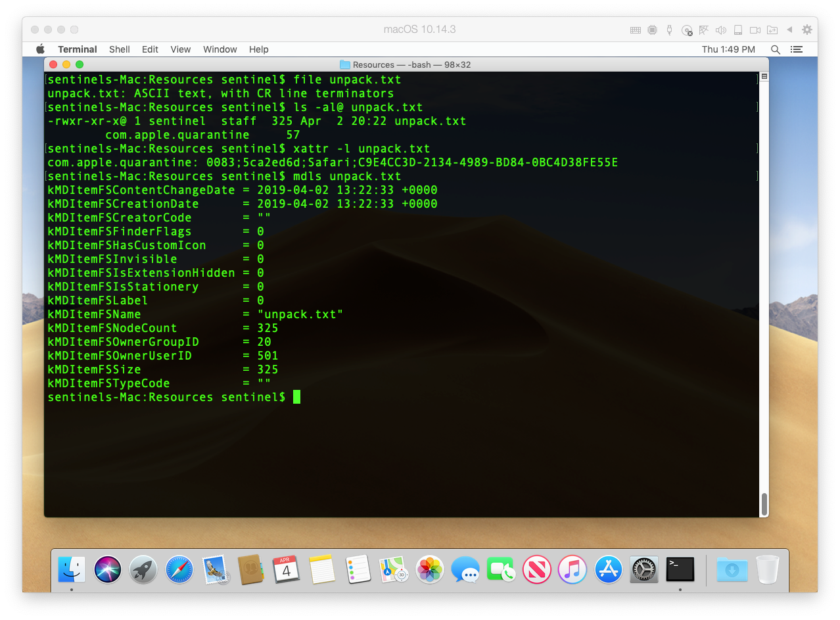Viewport: 840px width, 620px height.
Task: Open the Window menu
Action: (220, 49)
